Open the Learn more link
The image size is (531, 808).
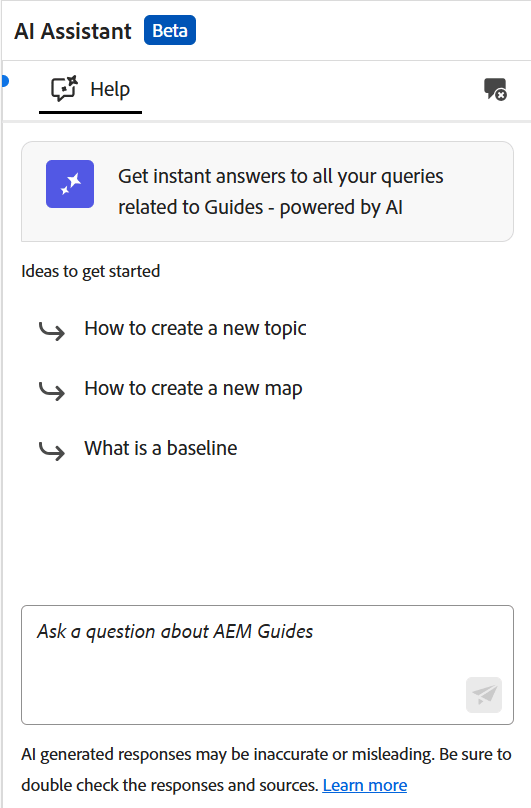(x=364, y=785)
